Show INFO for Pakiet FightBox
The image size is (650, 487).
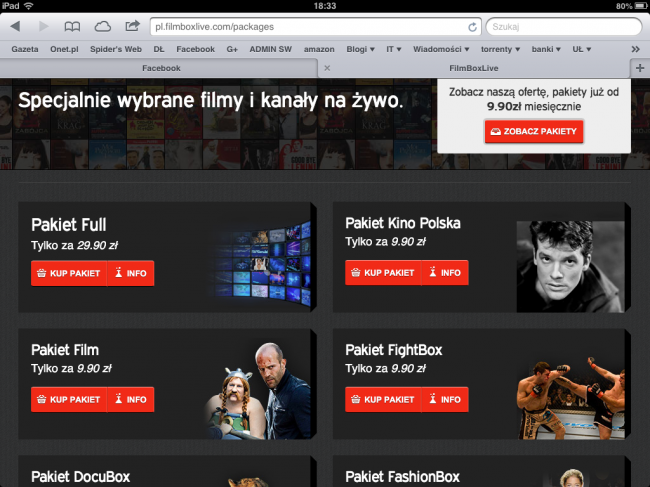pos(445,400)
